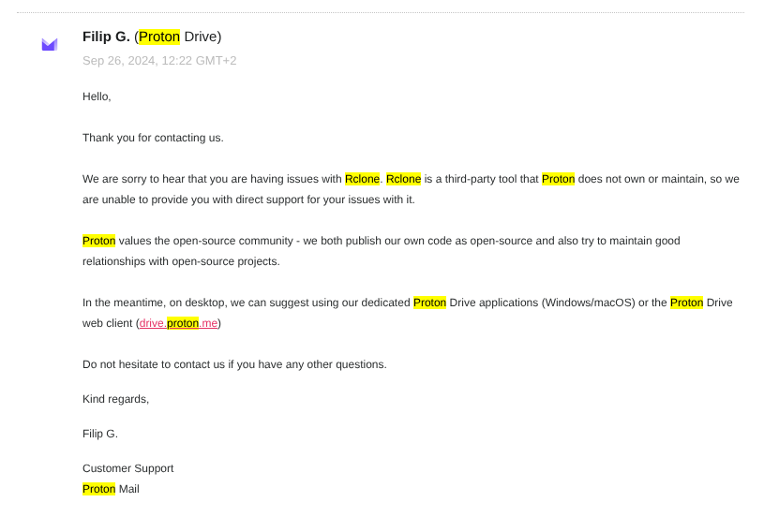764x532 pixels.
Task: Click the highlighted Proton in the sender header
Action: click(x=158, y=37)
